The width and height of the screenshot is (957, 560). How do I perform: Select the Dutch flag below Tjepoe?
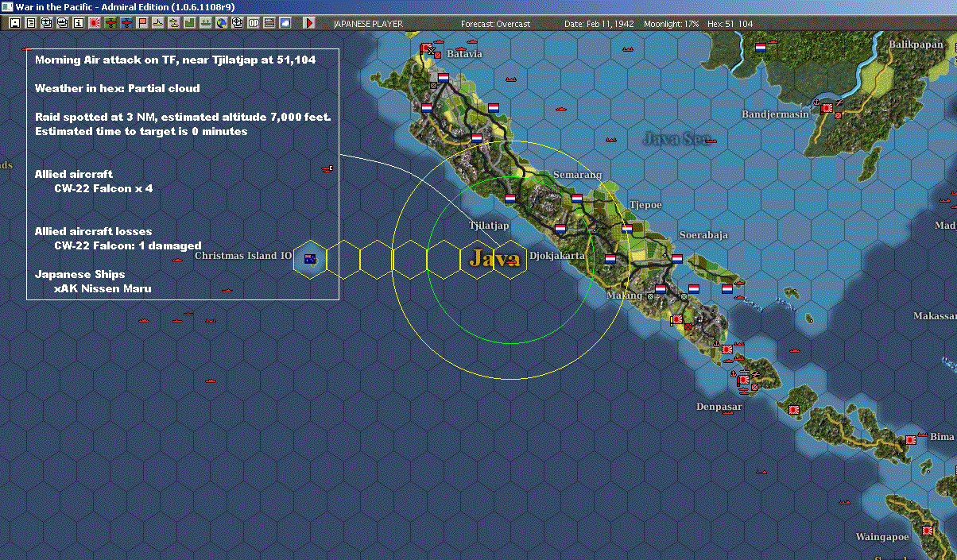[x=627, y=229]
